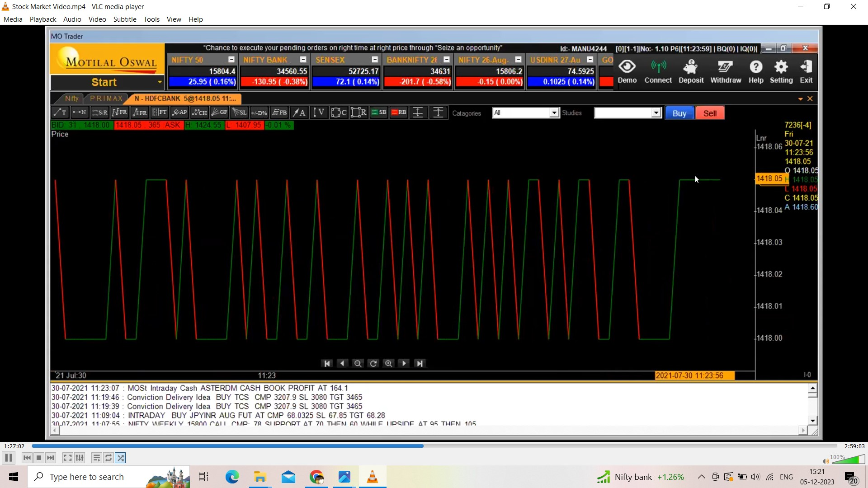
Task: Open the VLC Audio menu
Action: (x=72, y=19)
